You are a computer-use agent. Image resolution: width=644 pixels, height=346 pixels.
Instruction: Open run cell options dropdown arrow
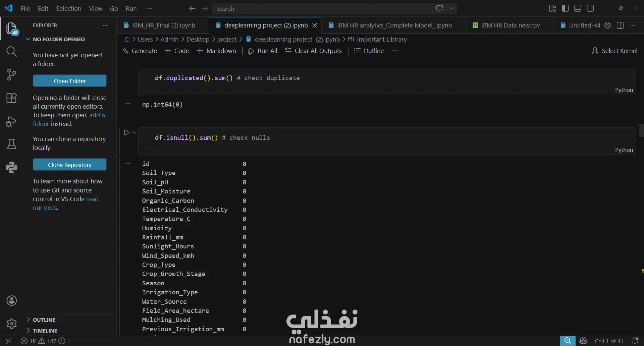pos(134,133)
